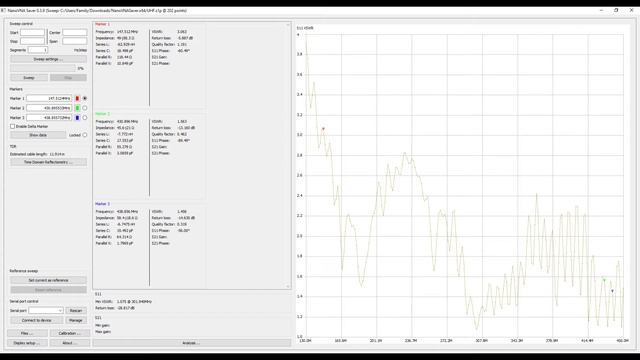Click the Sweep settings button
The width and height of the screenshot is (640, 360).
click(x=48, y=59)
